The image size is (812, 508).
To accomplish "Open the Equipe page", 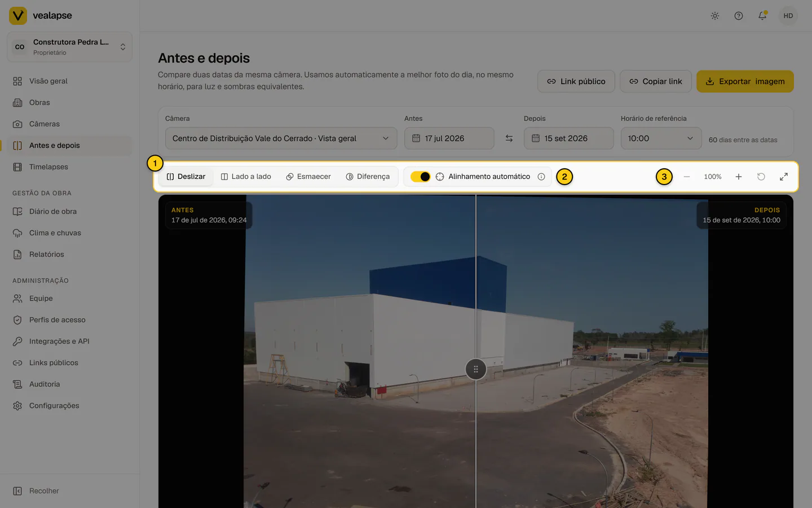I will (x=70, y=299).
